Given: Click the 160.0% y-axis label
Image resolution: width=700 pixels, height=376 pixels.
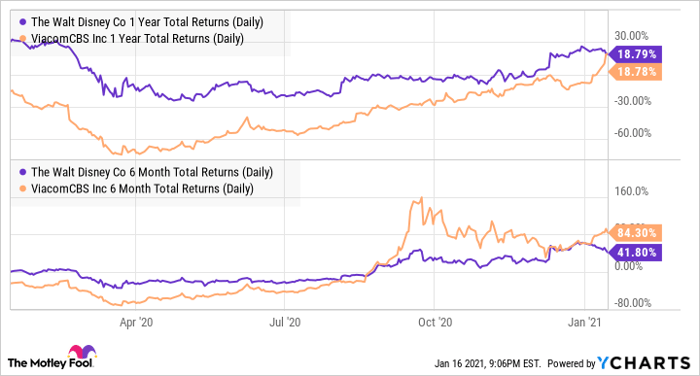Looking at the screenshot, I should coord(631,192).
